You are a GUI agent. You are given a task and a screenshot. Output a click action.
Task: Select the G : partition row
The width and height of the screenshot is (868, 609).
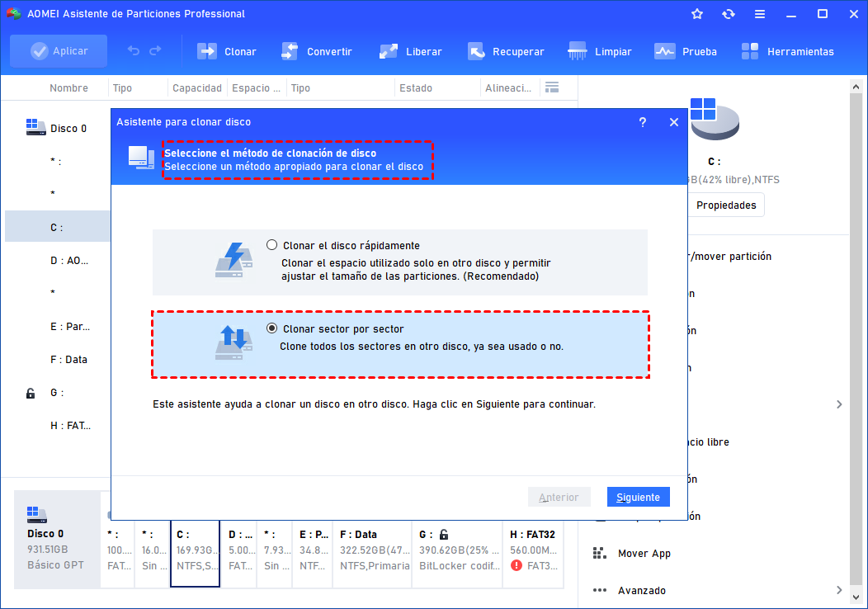pos(58,393)
